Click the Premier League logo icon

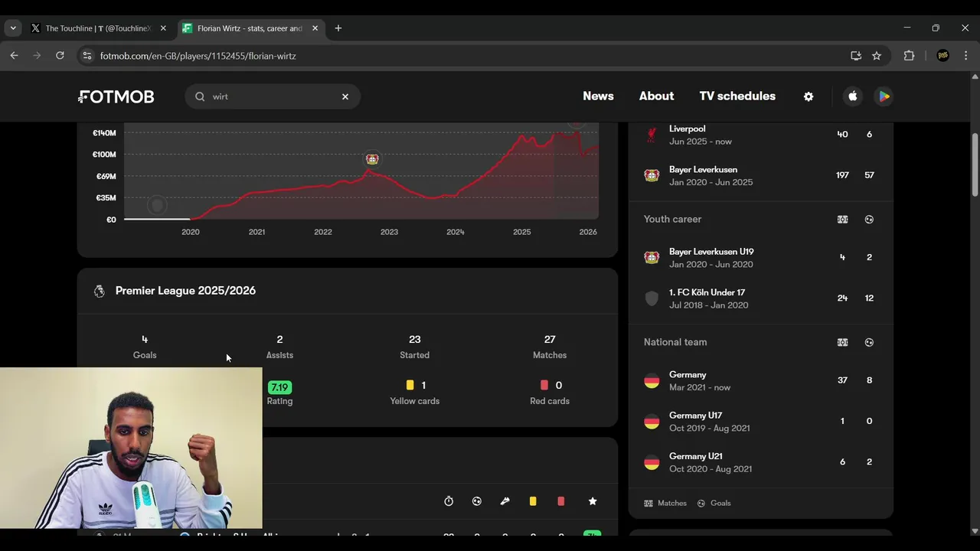point(99,291)
